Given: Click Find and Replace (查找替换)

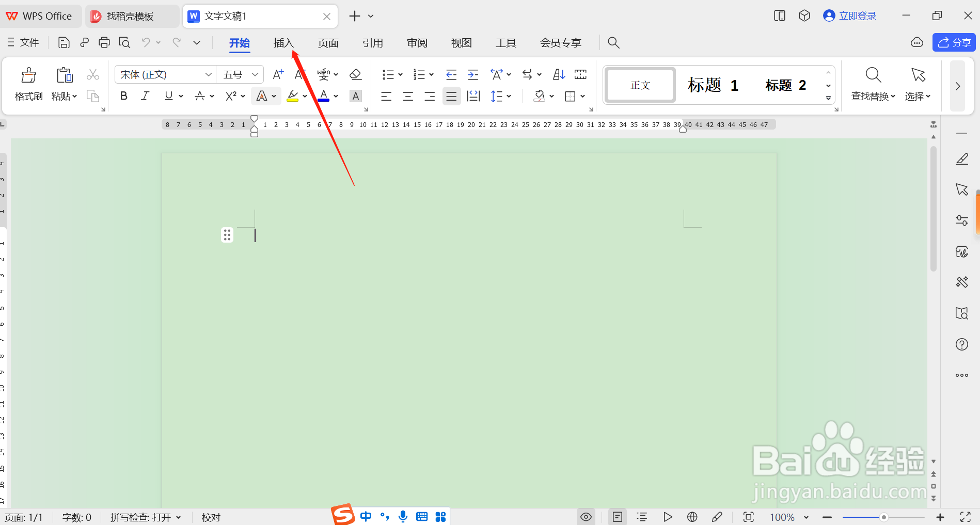Looking at the screenshot, I should pyautogui.click(x=873, y=84).
